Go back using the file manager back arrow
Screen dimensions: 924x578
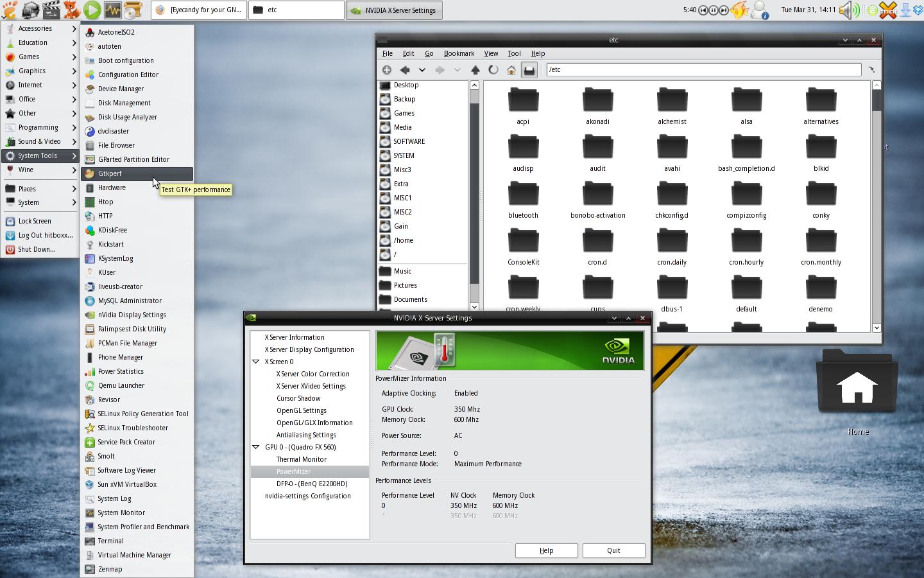tap(405, 70)
